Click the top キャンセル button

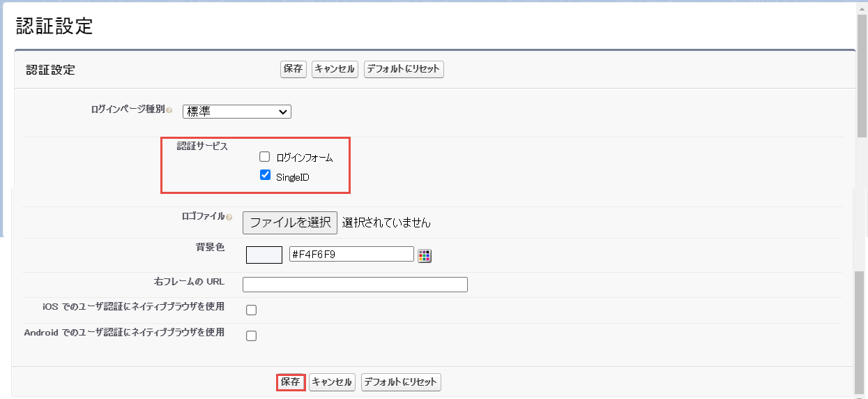coord(335,69)
